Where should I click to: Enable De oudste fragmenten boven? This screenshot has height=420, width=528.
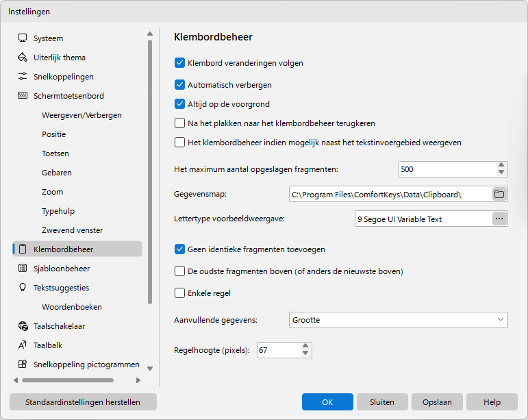(179, 271)
